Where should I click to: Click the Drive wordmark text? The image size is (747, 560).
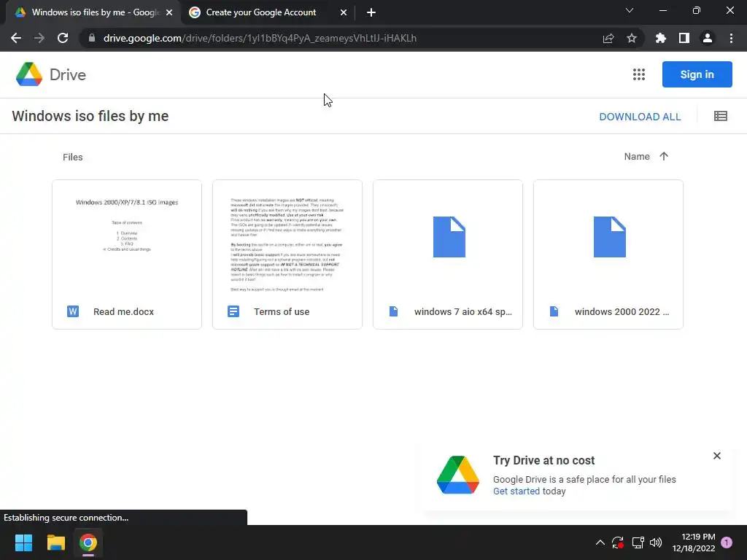pos(68,75)
